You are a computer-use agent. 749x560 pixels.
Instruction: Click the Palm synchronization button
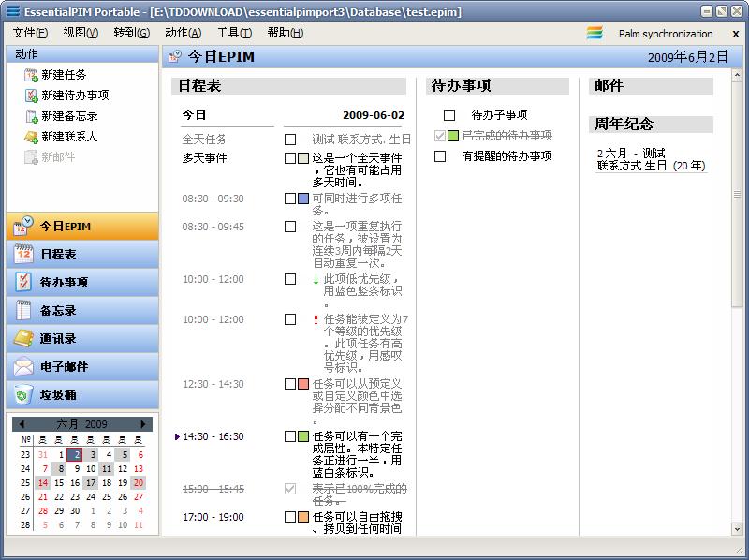click(652, 34)
